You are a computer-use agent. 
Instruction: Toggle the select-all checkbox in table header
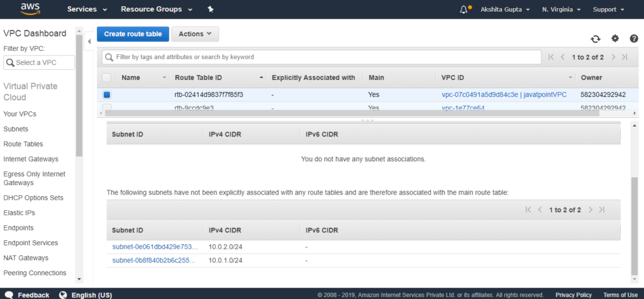click(106, 77)
